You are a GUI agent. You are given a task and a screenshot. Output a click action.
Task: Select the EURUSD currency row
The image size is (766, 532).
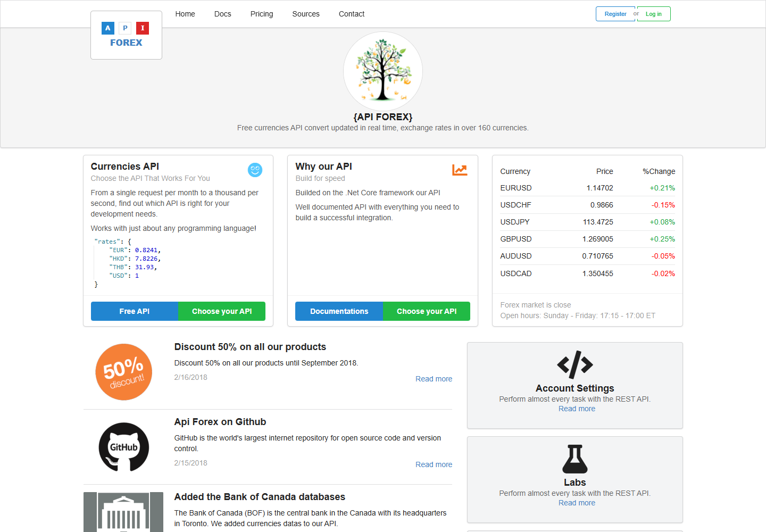tap(588, 188)
